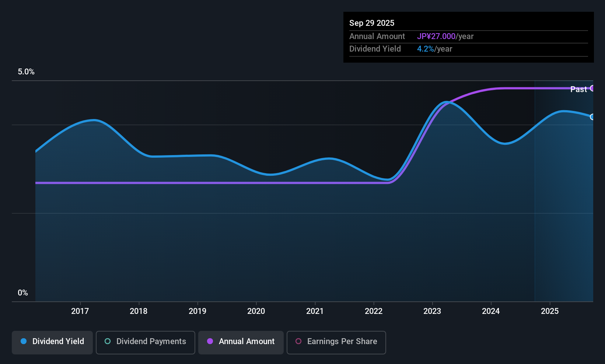This screenshot has height=364, width=605.
Task: Click the teal Dividend Payments circle icon
Action: [x=107, y=342]
